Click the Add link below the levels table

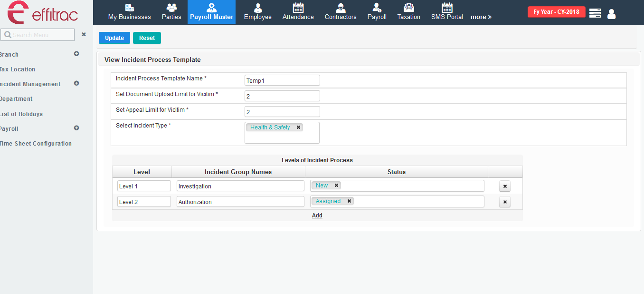tap(317, 216)
